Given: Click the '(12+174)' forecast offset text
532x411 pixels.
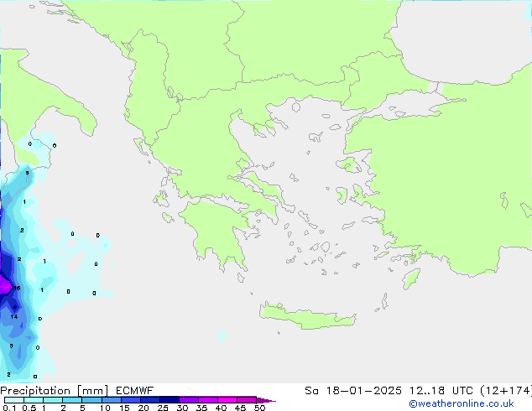Looking at the screenshot, I should pyautogui.click(x=506, y=391).
